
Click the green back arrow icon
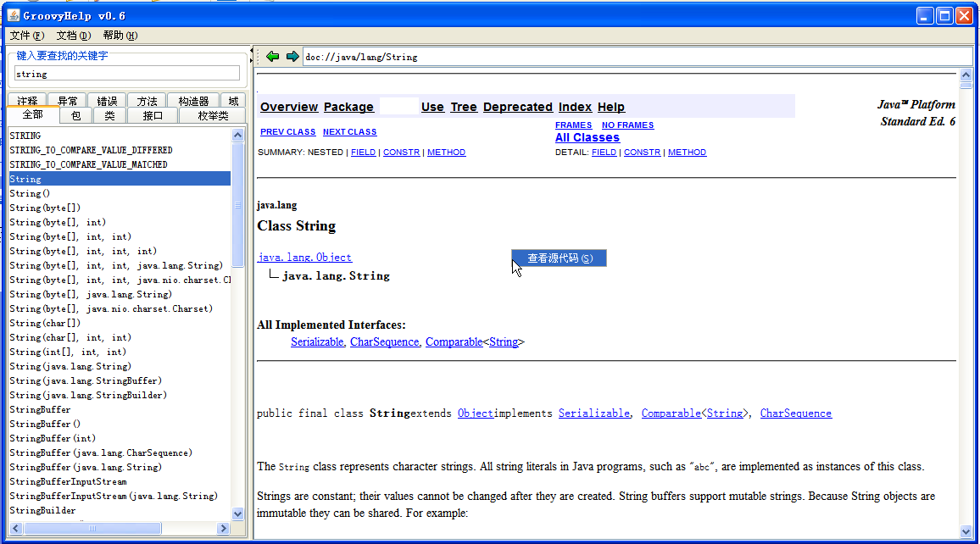272,57
